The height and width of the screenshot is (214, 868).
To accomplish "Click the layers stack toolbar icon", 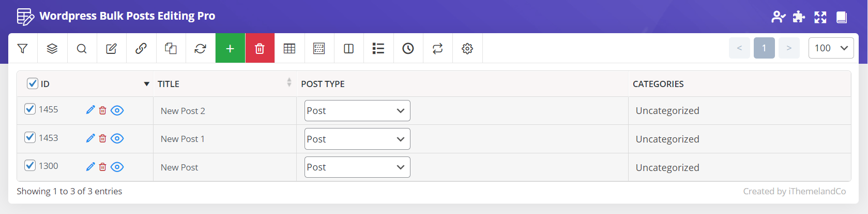I will pyautogui.click(x=52, y=48).
